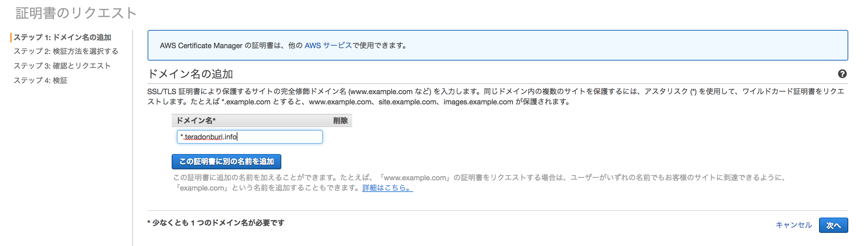Image resolution: width=868 pixels, height=246 pixels.
Task: Click この証明書に別の名前を追加 button
Action: click(x=226, y=162)
